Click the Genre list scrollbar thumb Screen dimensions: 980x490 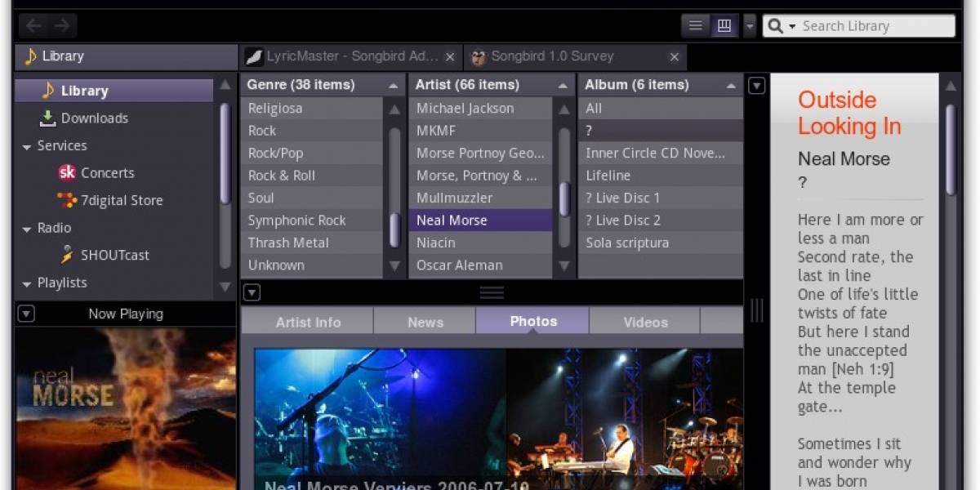[394, 230]
